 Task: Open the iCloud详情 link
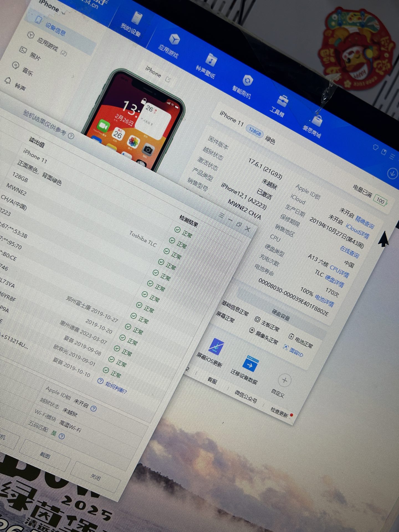pos(357,231)
